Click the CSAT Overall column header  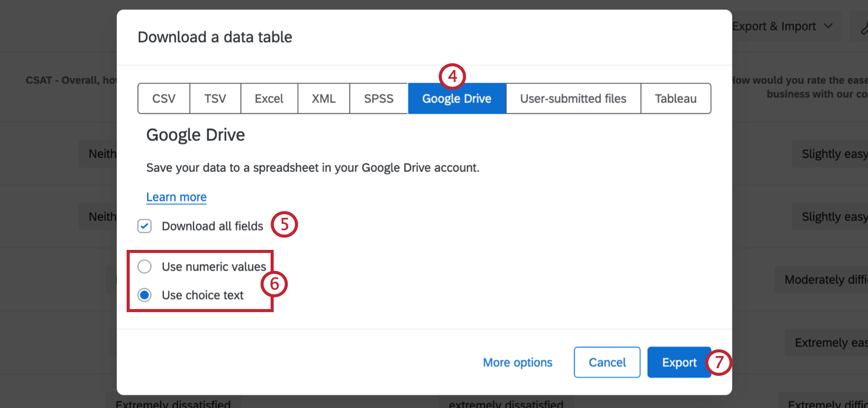[71, 80]
